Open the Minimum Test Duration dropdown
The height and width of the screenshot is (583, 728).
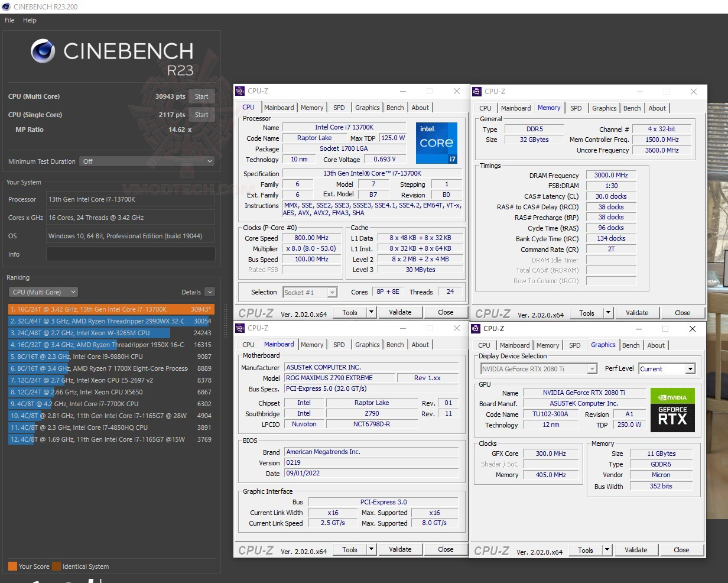click(x=147, y=161)
